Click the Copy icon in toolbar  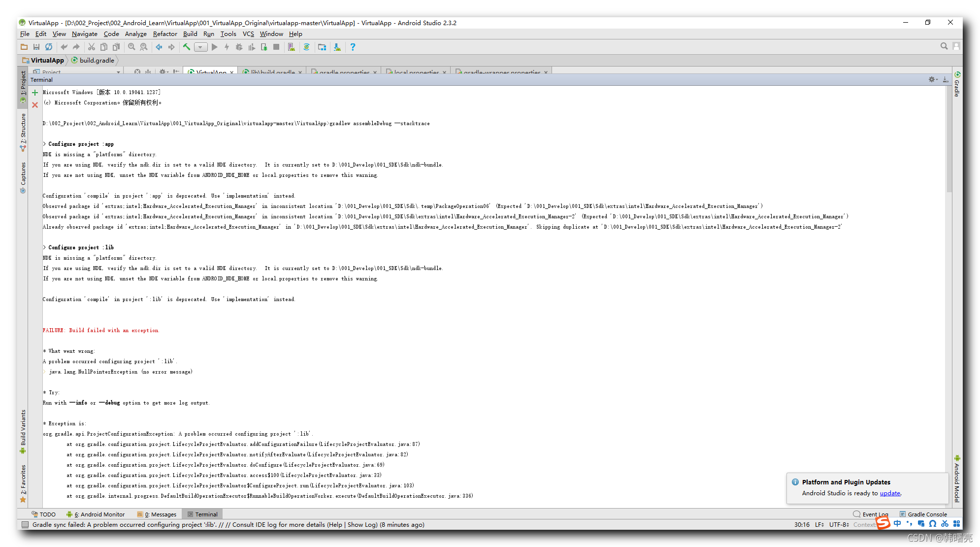click(104, 47)
